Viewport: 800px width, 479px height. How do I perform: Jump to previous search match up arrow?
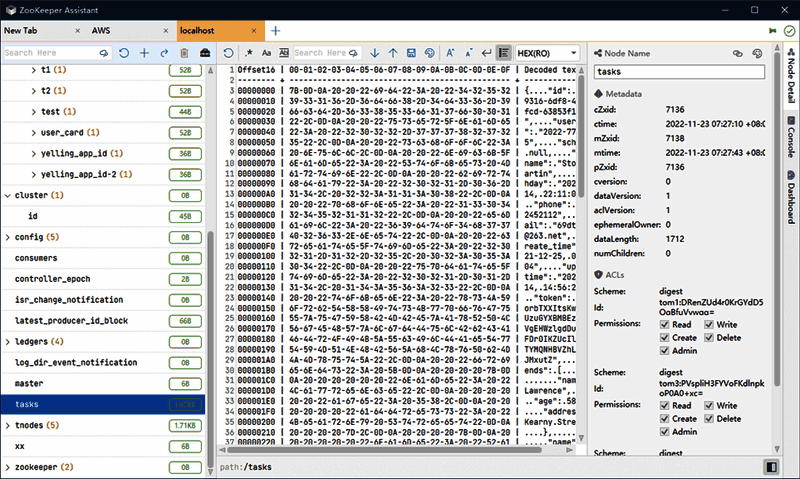393,53
